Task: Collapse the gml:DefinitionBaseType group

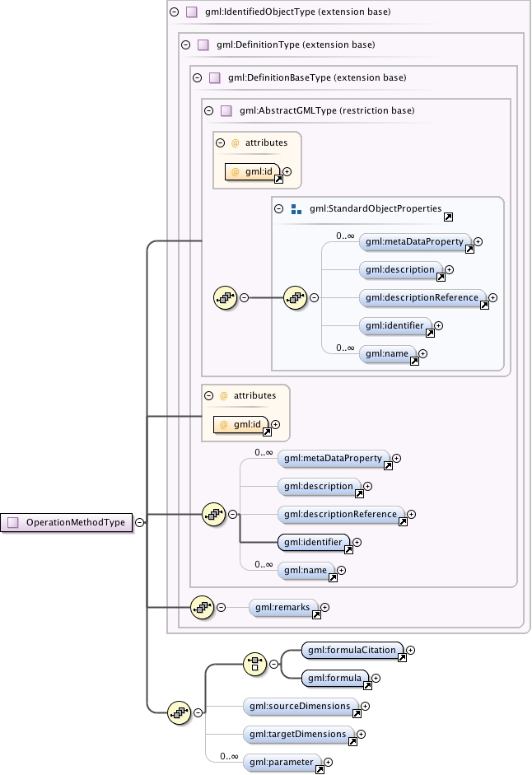Action: click(198, 77)
